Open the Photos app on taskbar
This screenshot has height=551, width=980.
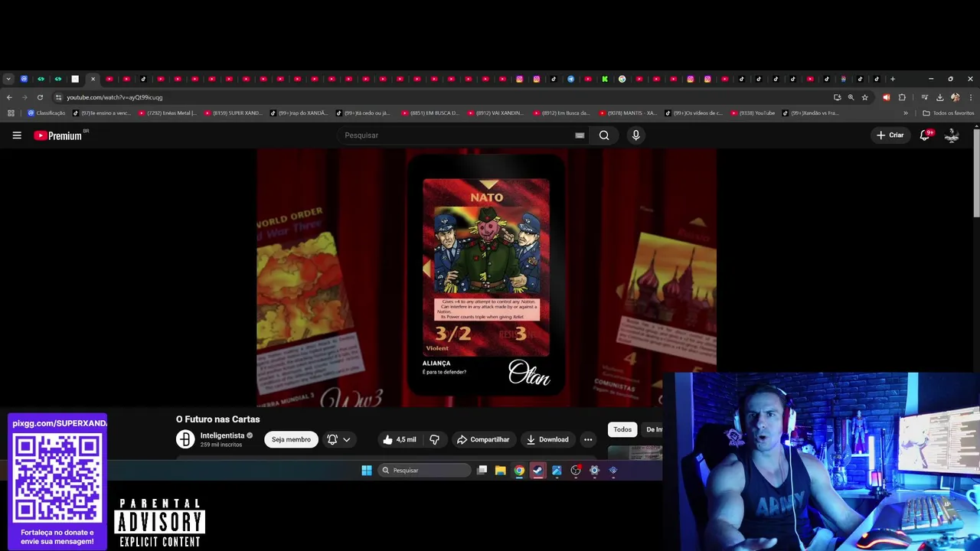[x=557, y=471]
